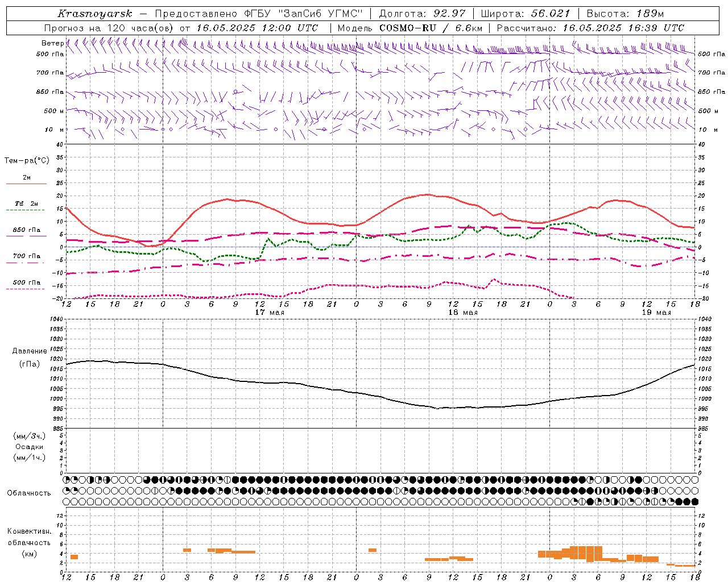Click the '17 мая' date label

pos(270,313)
